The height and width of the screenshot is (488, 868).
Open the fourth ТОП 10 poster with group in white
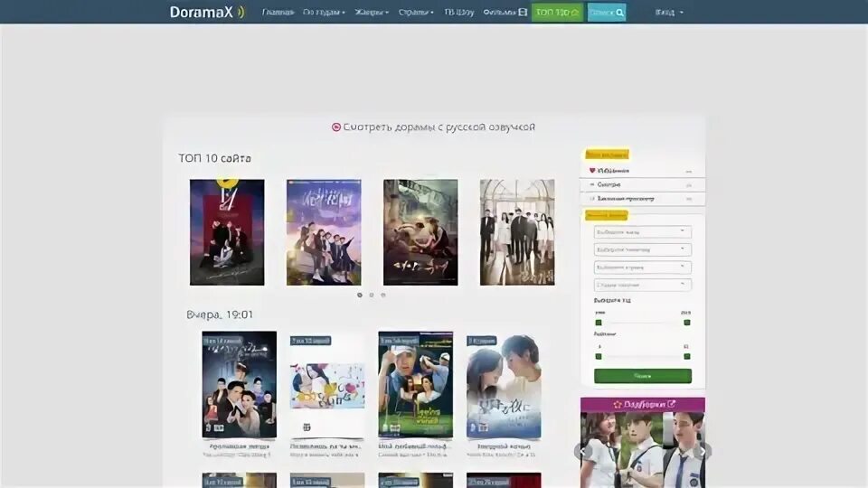pos(517,232)
